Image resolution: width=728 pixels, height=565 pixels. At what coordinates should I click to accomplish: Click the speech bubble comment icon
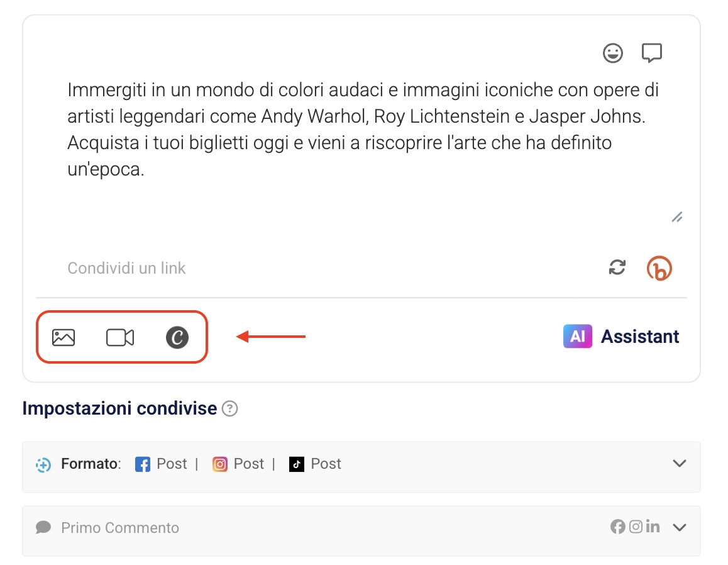pyautogui.click(x=651, y=53)
